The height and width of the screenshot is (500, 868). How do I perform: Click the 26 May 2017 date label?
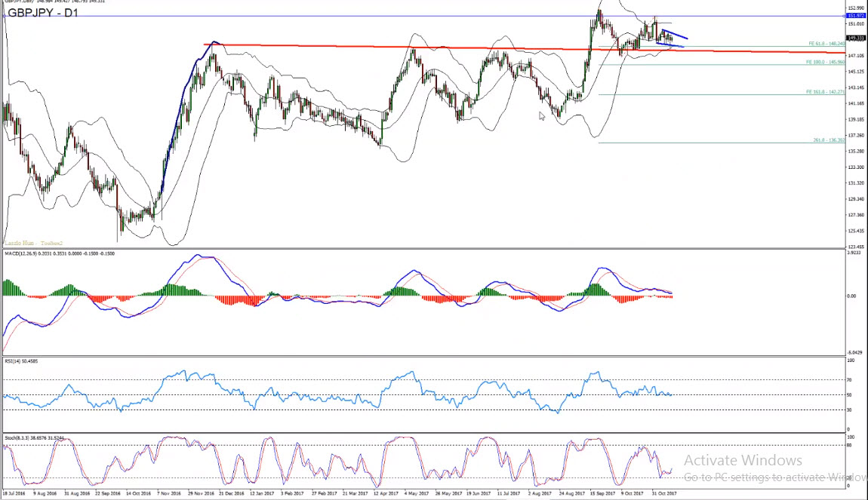(448, 493)
